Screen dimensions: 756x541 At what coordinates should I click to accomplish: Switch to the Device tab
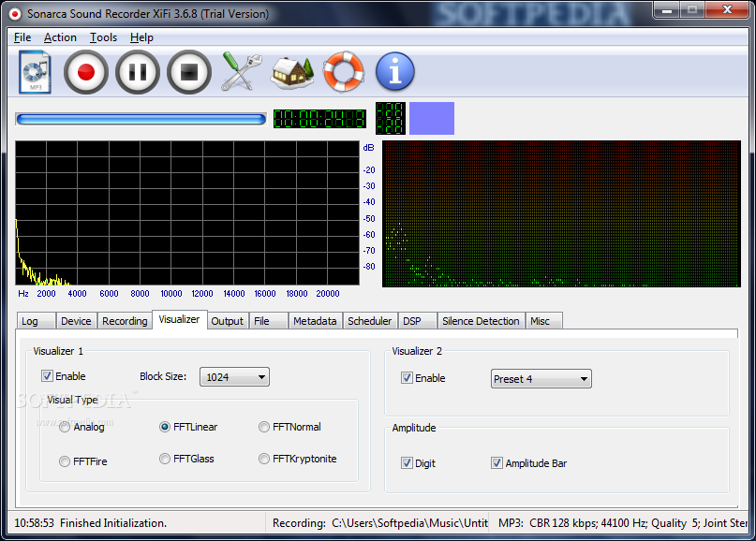pyautogui.click(x=76, y=321)
